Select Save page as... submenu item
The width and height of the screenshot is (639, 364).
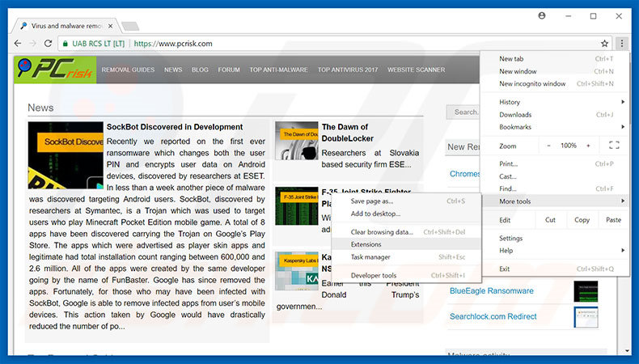click(407, 201)
